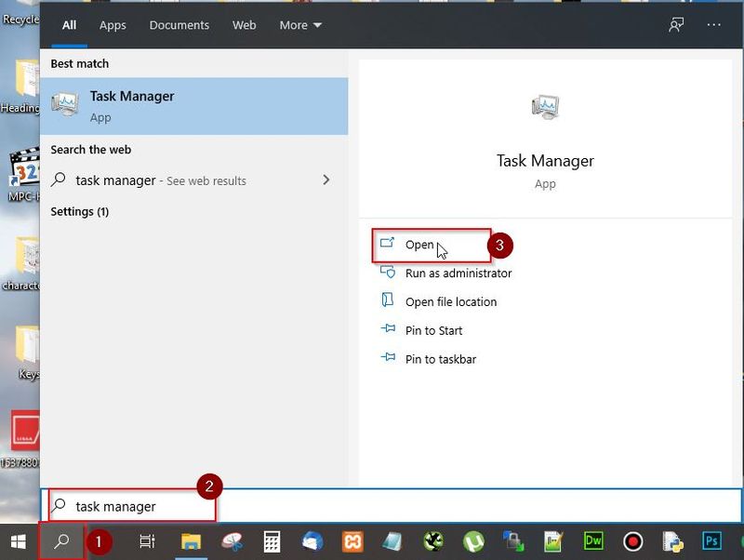The width and height of the screenshot is (744, 560).
Task: Open Dreamweaver from the taskbar
Action: (593, 541)
